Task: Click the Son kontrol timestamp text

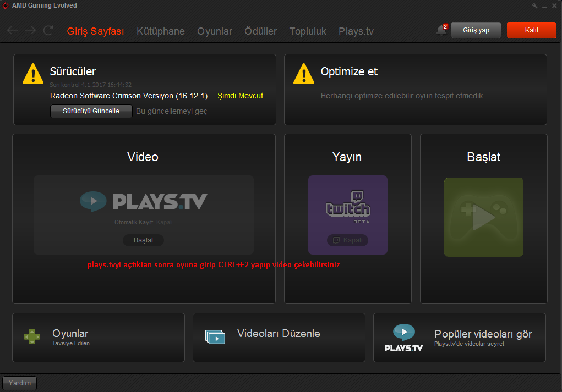Action: [x=91, y=85]
